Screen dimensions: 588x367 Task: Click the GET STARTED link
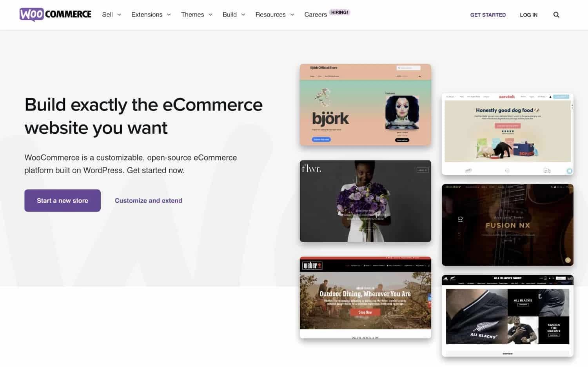[488, 15]
